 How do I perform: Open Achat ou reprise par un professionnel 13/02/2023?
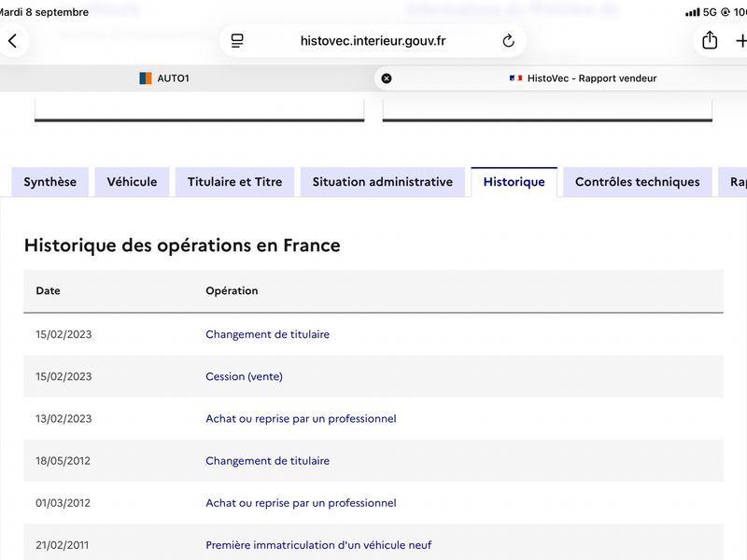pyautogui.click(x=301, y=418)
